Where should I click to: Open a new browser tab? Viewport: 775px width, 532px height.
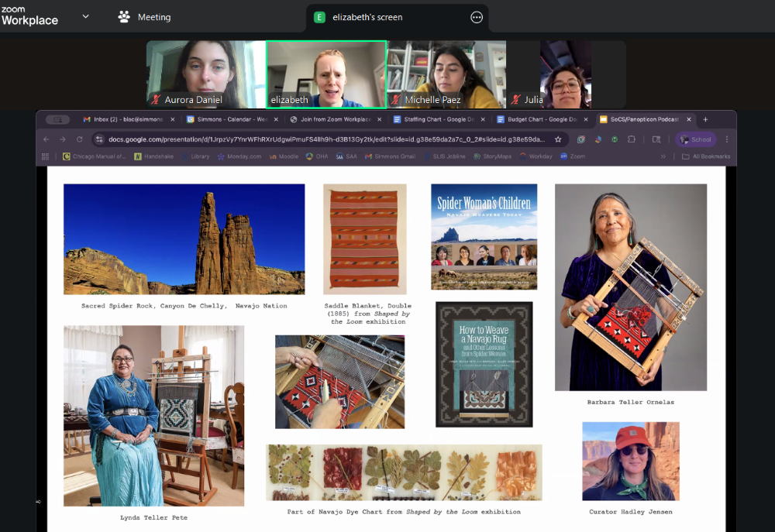[x=705, y=120]
